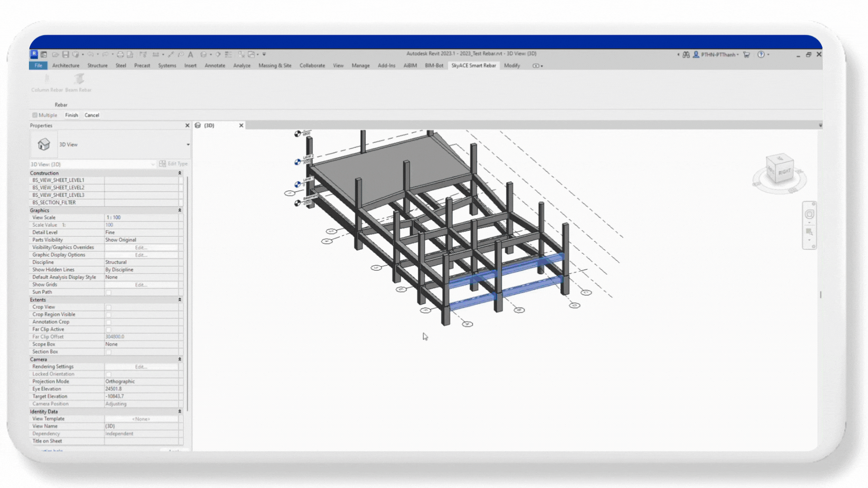Click the Finish button

point(71,115)
